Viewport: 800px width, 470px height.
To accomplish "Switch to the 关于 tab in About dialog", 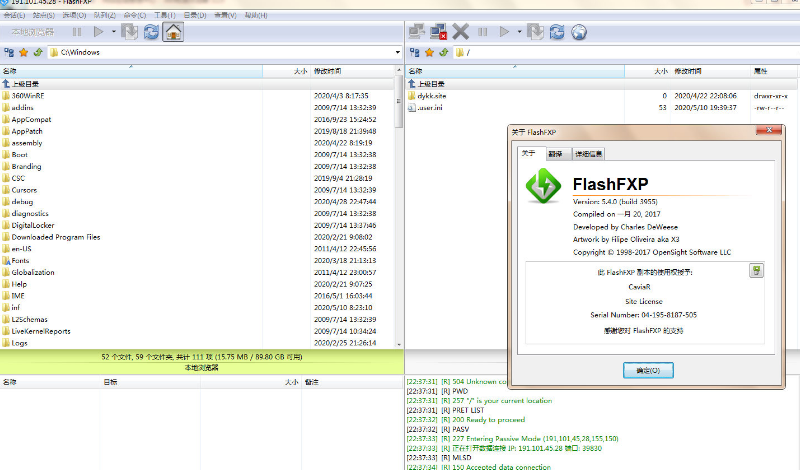I will [x=530, y=153].
